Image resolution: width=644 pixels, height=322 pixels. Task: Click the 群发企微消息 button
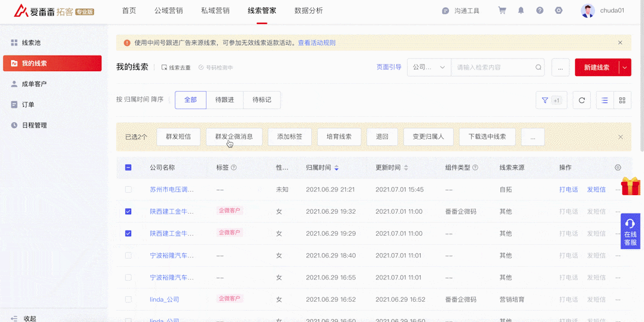(234, 136)
